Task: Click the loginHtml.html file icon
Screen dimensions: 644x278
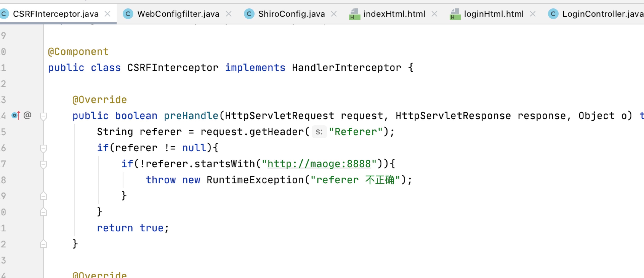Action: pos(455,14)
